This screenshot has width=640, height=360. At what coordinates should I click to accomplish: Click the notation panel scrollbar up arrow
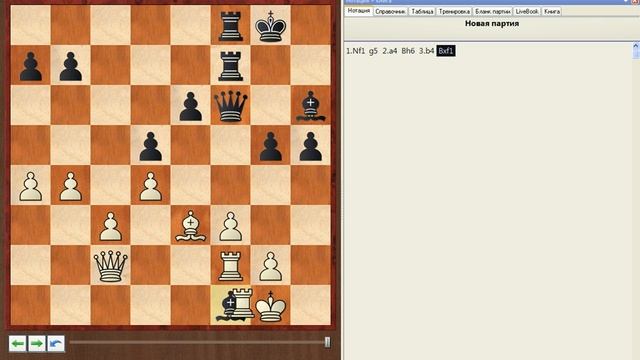[636, 46]
